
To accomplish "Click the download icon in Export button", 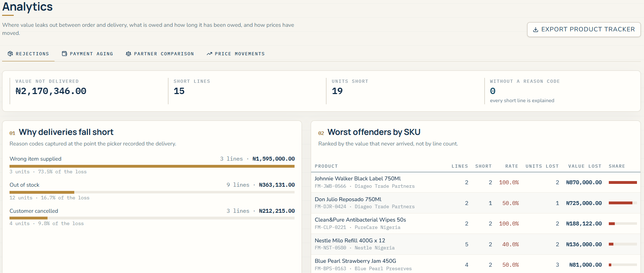I will pos(536,30).
